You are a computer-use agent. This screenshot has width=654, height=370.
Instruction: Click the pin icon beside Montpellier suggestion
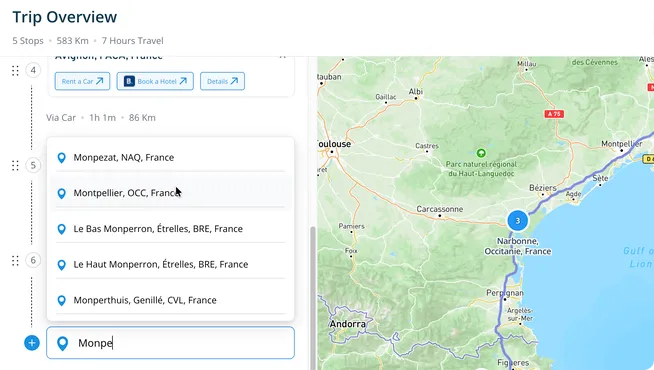[x=61, y=194]
